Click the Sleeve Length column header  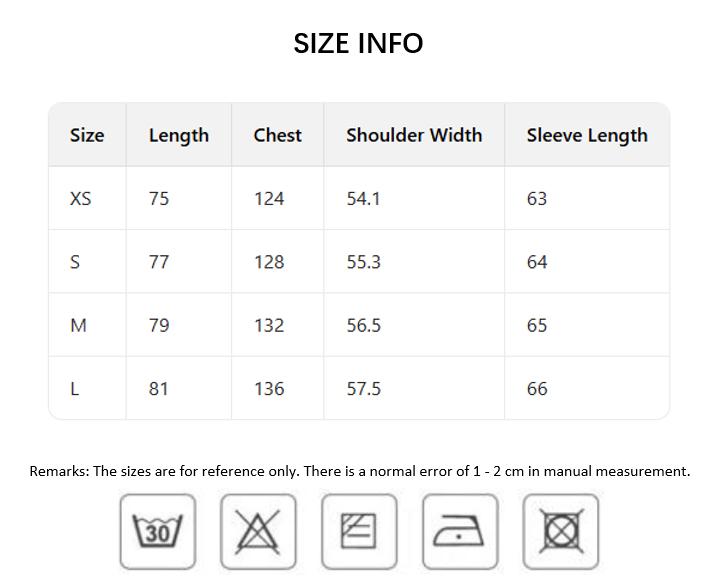(587, 135)
